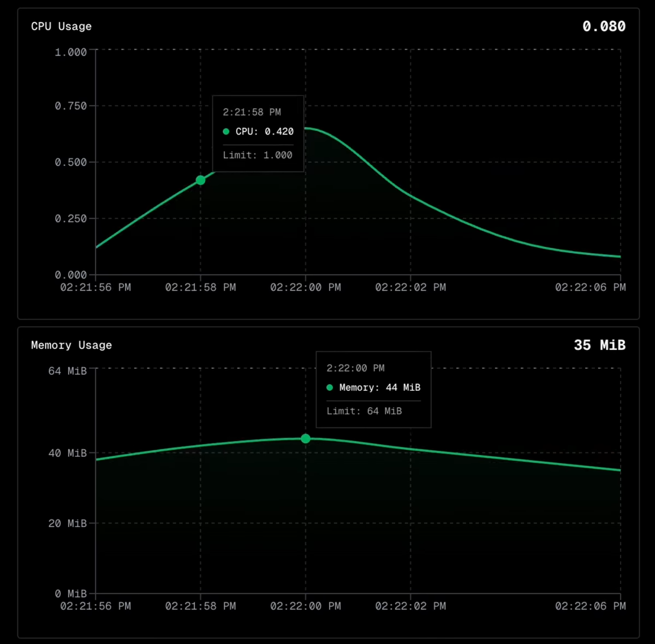Click the 2:21:58 PM tooltip timestamp
Image resolution: width=655 pixels, height=644 pixels.
[x=252, y=112]
